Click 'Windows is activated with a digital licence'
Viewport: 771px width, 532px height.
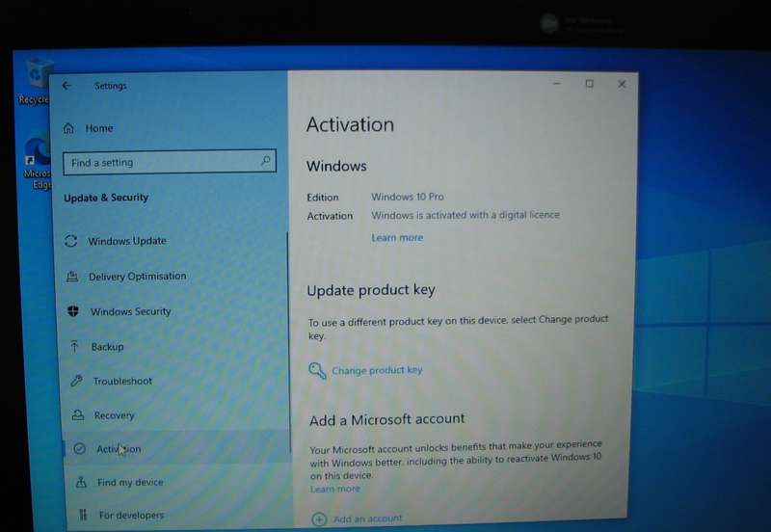465,215
